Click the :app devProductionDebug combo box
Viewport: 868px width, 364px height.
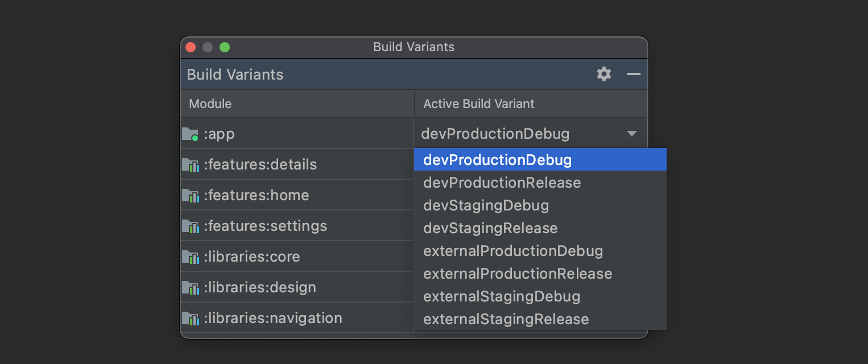pos(512,134)
